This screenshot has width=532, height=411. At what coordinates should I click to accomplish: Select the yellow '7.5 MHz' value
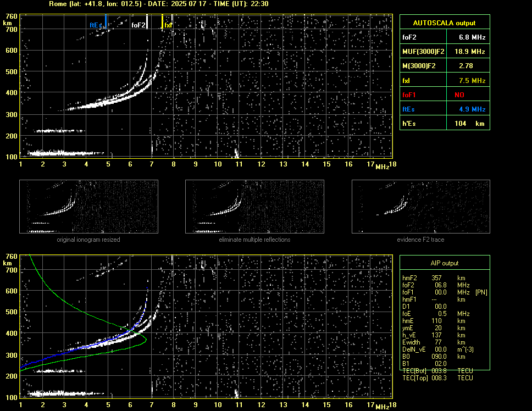pos(472,81)
